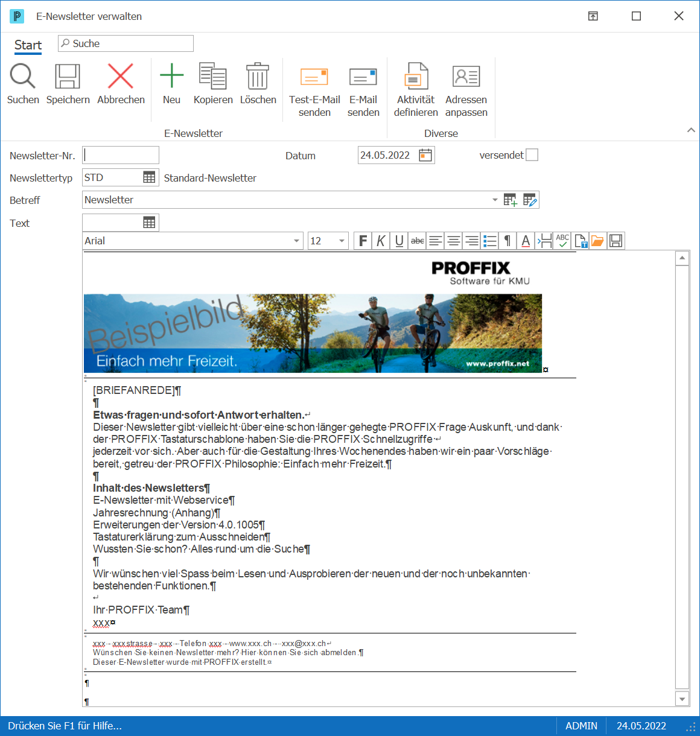Align text left
The width and height of the screenshot is (700, 736).
tap(435, 241)
